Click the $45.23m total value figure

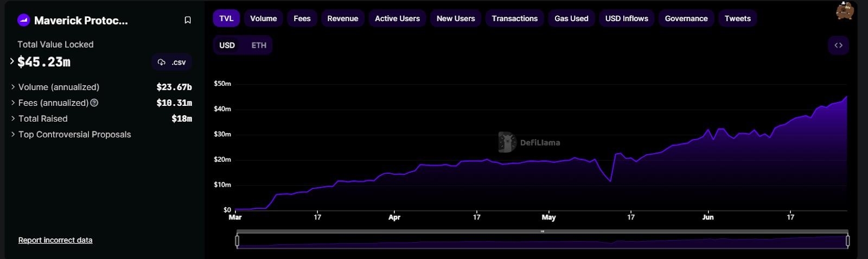pos(44,62)
